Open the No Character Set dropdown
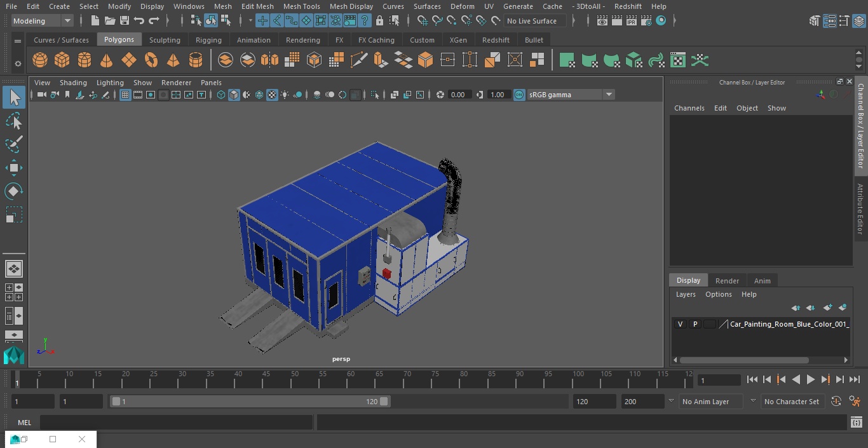The image size is (868, 448). click(x=792, y=402)
